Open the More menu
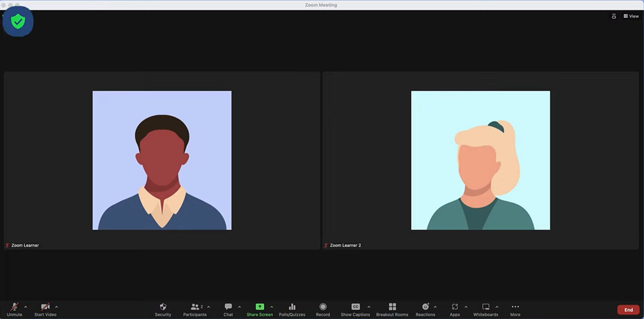The width and height of the screenshot is (644, 319). point(515,308)
